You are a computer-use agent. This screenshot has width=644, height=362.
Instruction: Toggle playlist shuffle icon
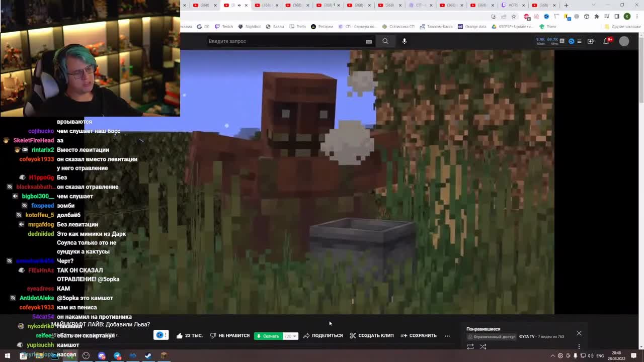click(x=483, y=346)
